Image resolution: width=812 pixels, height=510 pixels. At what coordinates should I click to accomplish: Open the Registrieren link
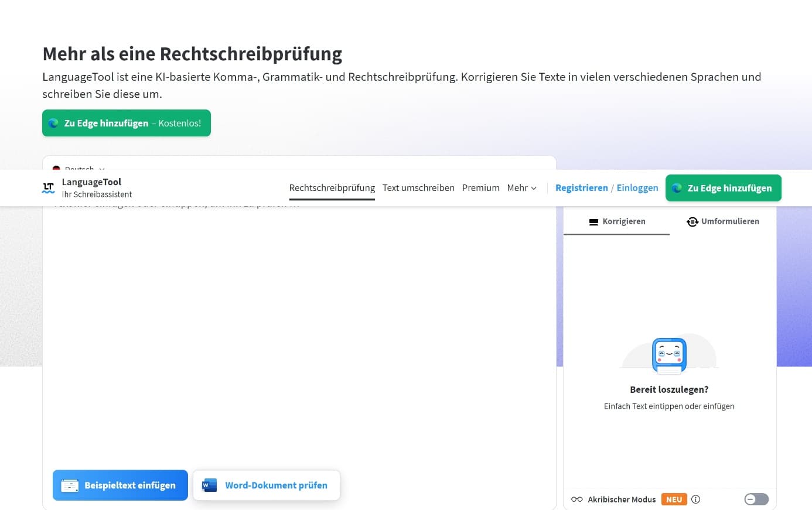click(x=581, y=188)
